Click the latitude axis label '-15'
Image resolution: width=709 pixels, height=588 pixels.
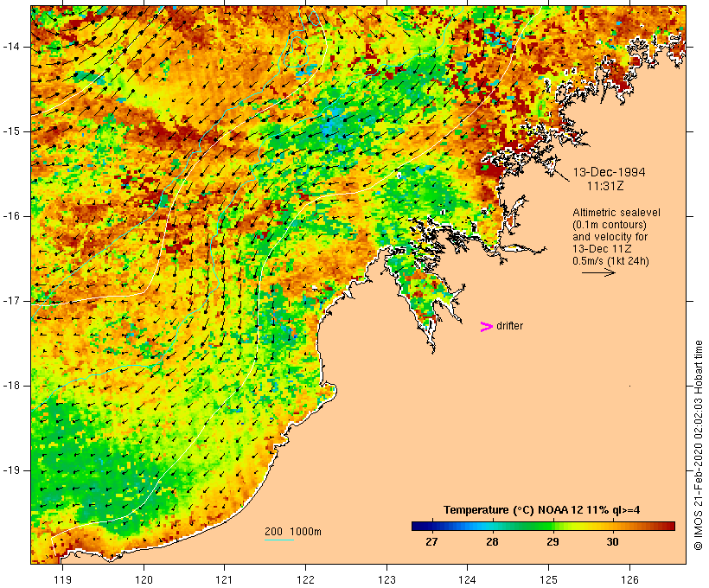(12, 131)
